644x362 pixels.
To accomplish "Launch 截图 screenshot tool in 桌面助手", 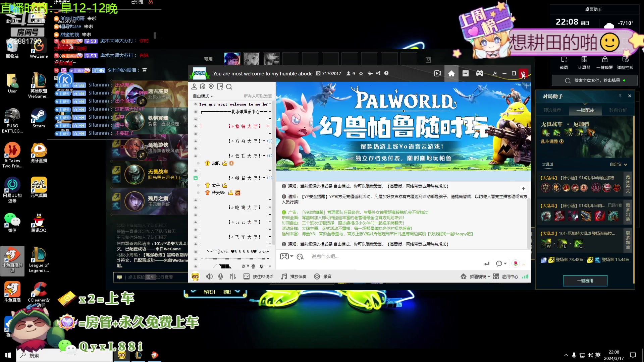I will 564,62.
